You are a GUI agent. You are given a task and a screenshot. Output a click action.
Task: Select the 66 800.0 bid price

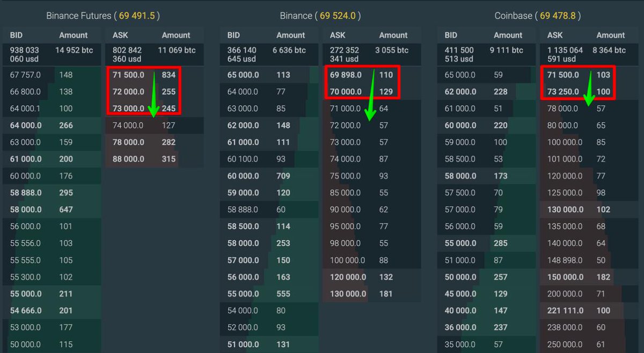25,91
